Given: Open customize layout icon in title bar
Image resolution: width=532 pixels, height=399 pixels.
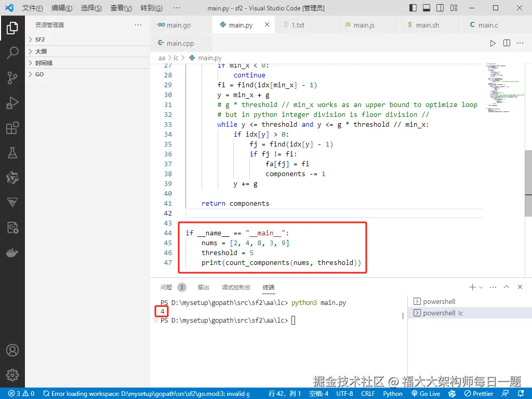Looking at the screenshot, I should point(454,8).
